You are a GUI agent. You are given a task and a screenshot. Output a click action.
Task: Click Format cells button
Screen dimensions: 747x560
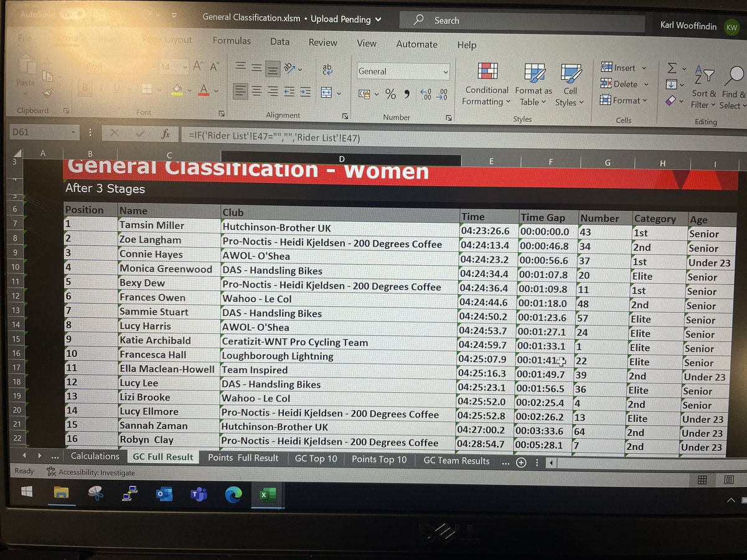click(x=624, y=100)
